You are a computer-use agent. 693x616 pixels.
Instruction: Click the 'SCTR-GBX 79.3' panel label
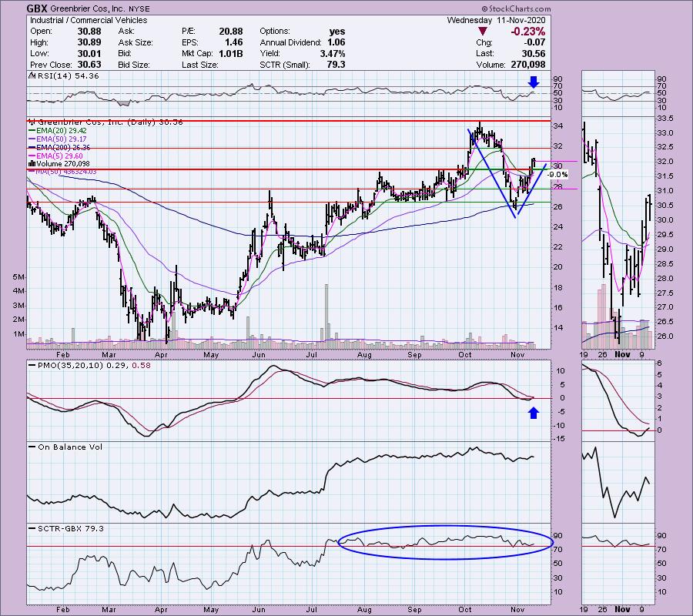tap(71, 528)
